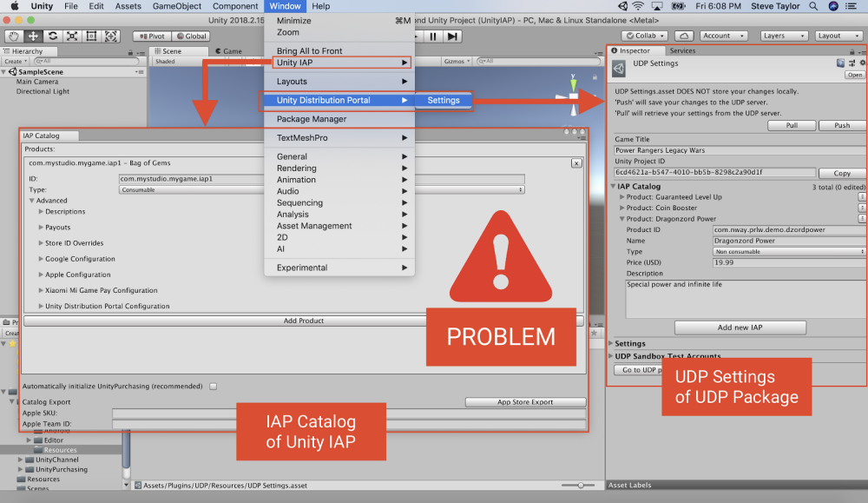The height and width of the screenshot is (503, 868).
Task: Select the Move tool
Action: tap(33, 36)
